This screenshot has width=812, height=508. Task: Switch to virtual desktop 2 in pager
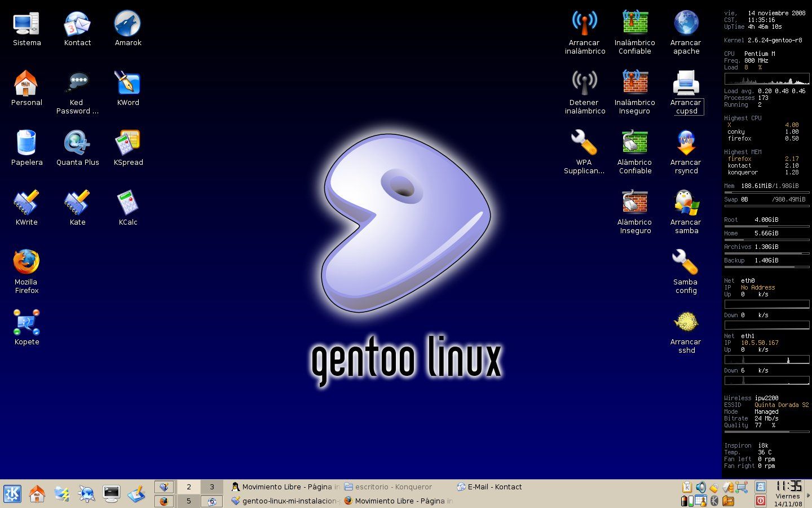(189, 487)
